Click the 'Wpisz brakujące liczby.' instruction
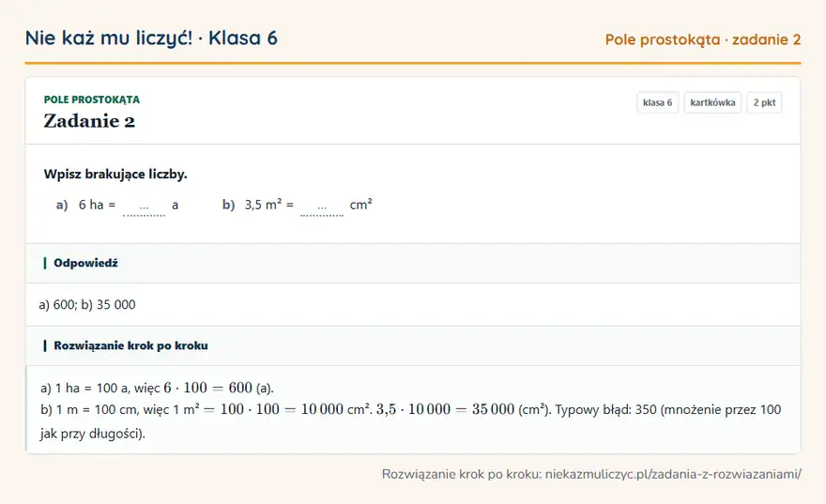Screen dimensions: 826x504 coord(115,175)
